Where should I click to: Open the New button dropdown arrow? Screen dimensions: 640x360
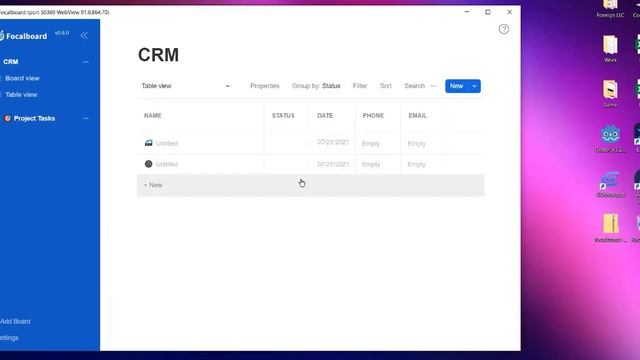click(474, 86)
